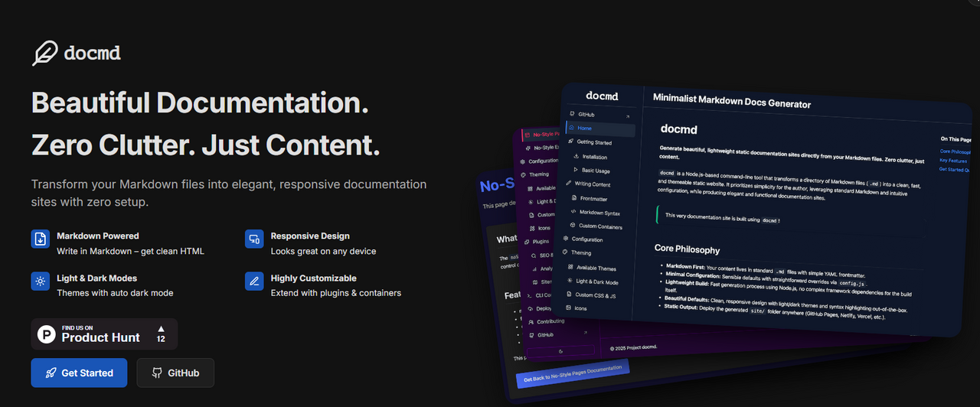Click 'Write in Markdown – get clean HTML' text
Image resolution: width=980 pixels, height=407 pixels.
pyautogui.click(x=130, y=251)
